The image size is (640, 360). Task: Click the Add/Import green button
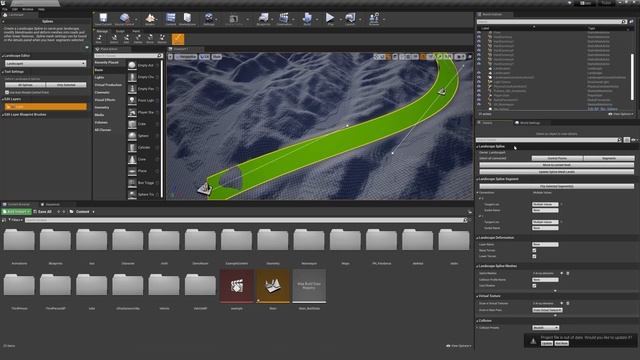(16, 212)
